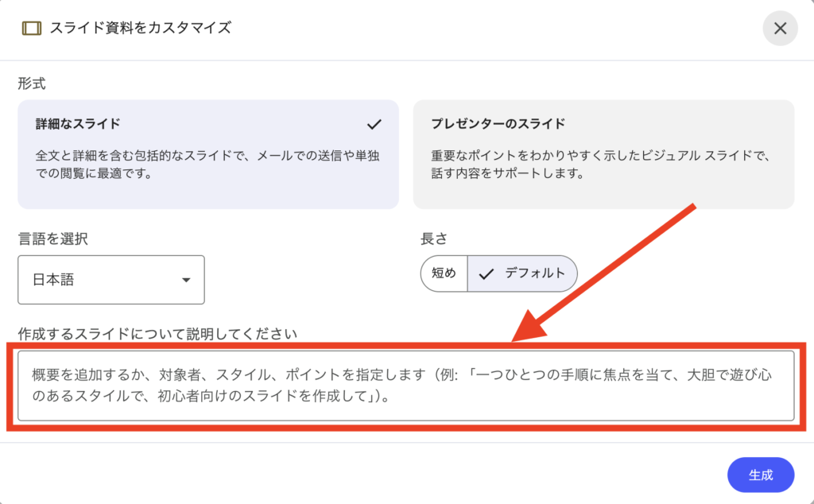The height and width of the screenshot is (504, 814).
Task: Focus the slide description text field
Action: click(405, 386)
